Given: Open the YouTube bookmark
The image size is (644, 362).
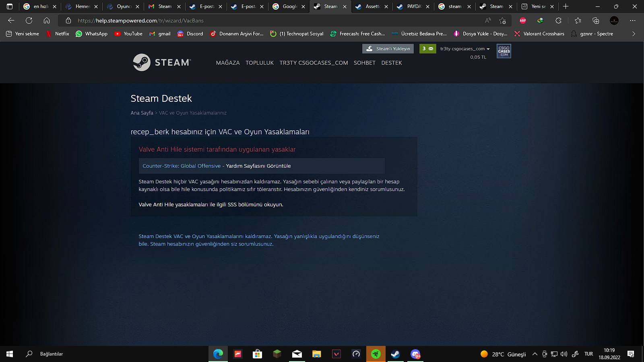Looking at the screenshot, I should 128,34.
